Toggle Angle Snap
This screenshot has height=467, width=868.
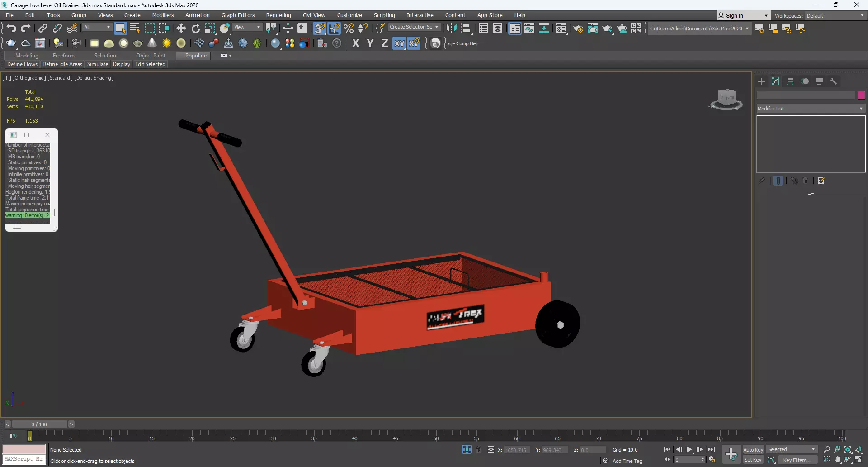[x=334, y=29]
